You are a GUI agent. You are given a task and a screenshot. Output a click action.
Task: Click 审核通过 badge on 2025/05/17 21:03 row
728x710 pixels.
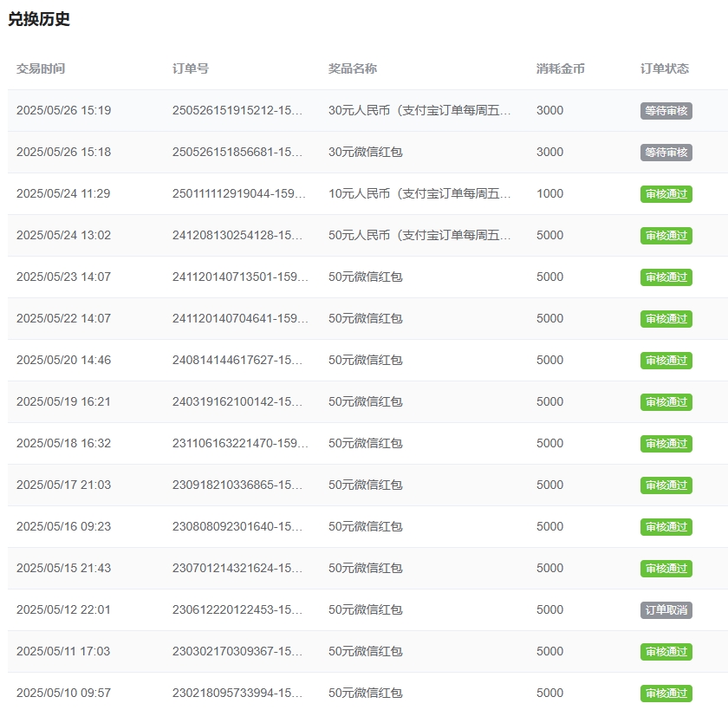tap(666, 485)
